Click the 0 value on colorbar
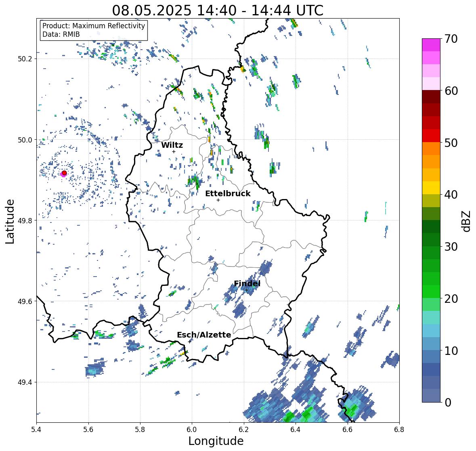476x451 pixels. (x=448, y=403)
